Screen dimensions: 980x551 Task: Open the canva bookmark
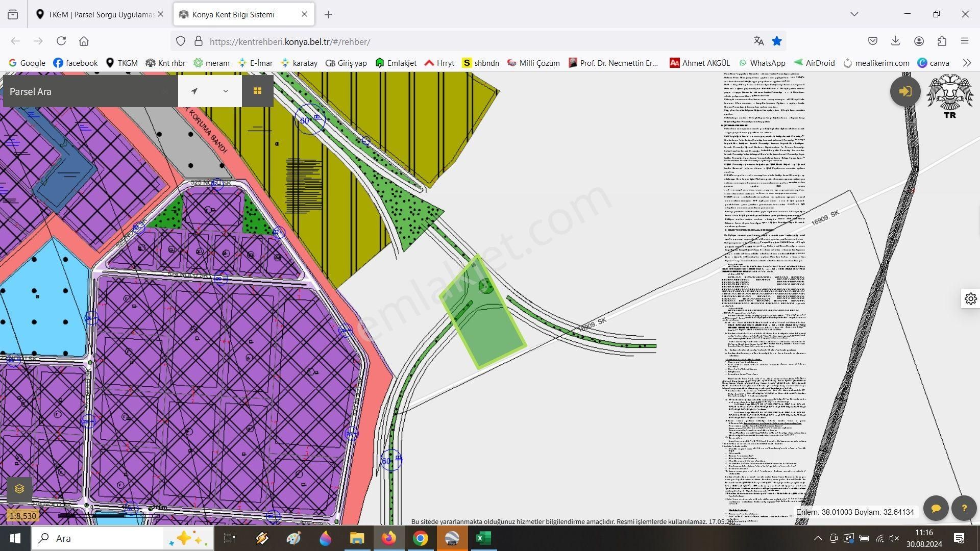point(934,63)
